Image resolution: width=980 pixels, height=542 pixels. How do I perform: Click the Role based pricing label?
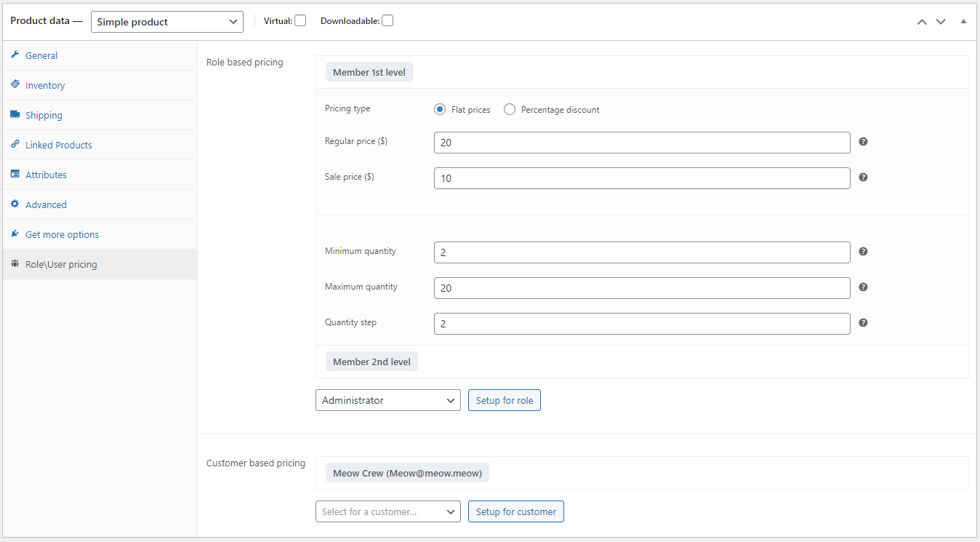click(x=245, y=62)
